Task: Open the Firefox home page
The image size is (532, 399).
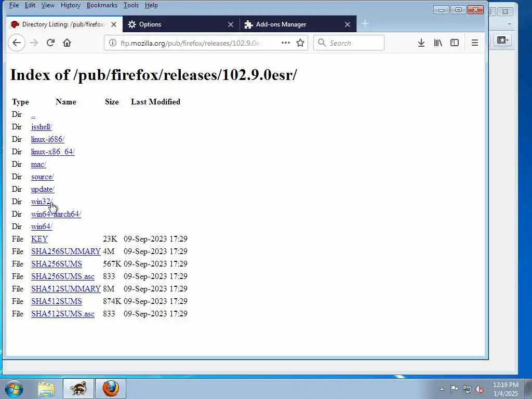Action: [67, 43]
